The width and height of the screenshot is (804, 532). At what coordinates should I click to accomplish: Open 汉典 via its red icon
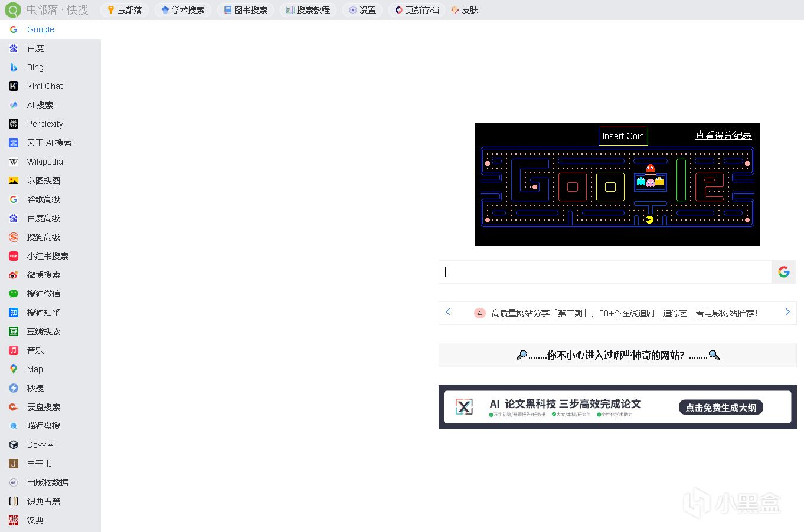(x=14, y=520)
